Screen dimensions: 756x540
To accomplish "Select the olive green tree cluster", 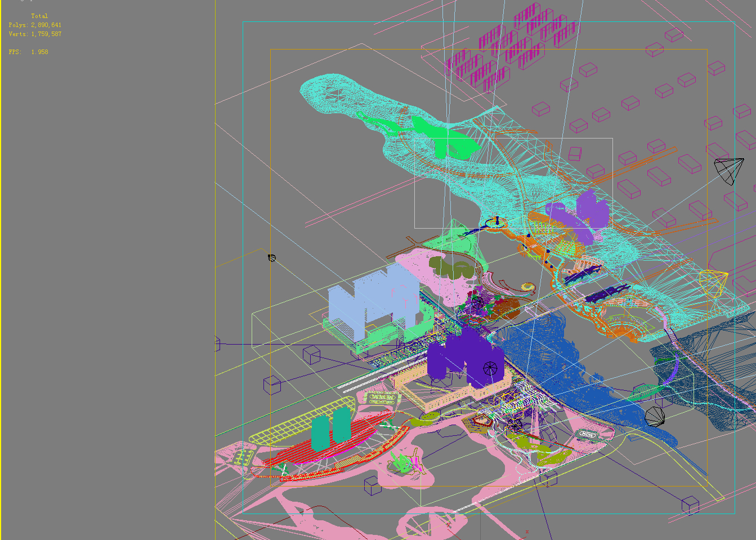I will (x=452, y=269).
